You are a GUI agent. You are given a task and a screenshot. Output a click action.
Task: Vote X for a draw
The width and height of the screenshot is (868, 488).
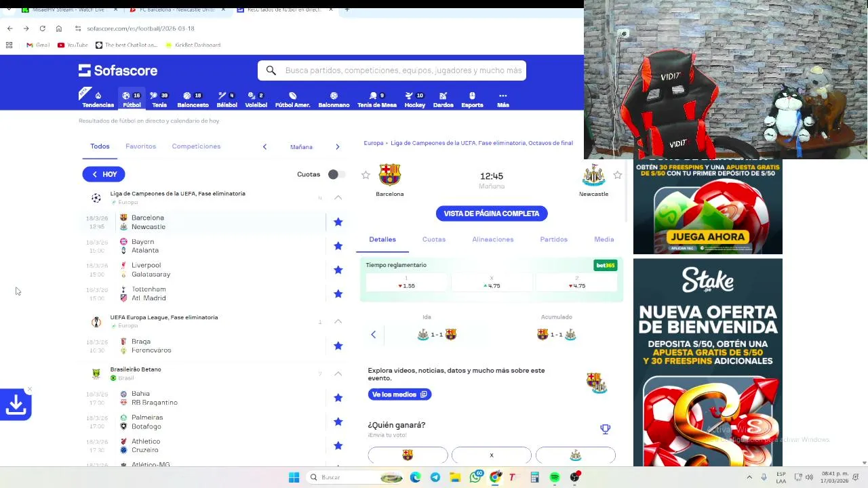(x=492, y=455)
